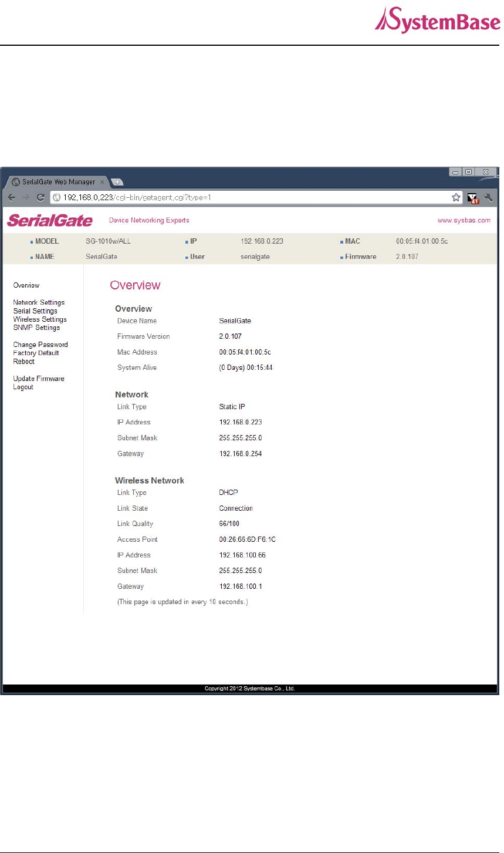Click Link Quality value 66/100
The height and width of the screenshot is (853, 504).
click(x=229, y=524)
